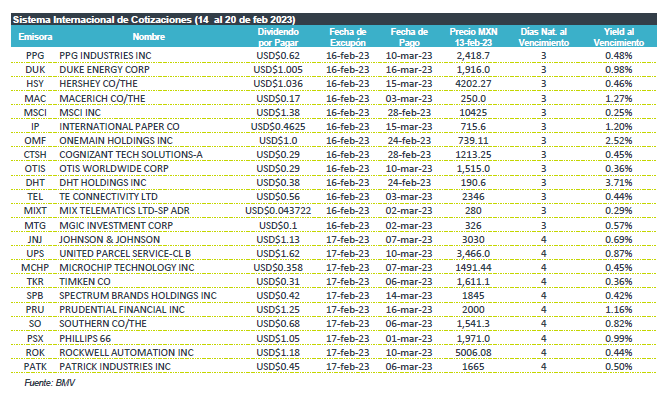
Task: Click the DUK ticker cell
Action: 35,70
